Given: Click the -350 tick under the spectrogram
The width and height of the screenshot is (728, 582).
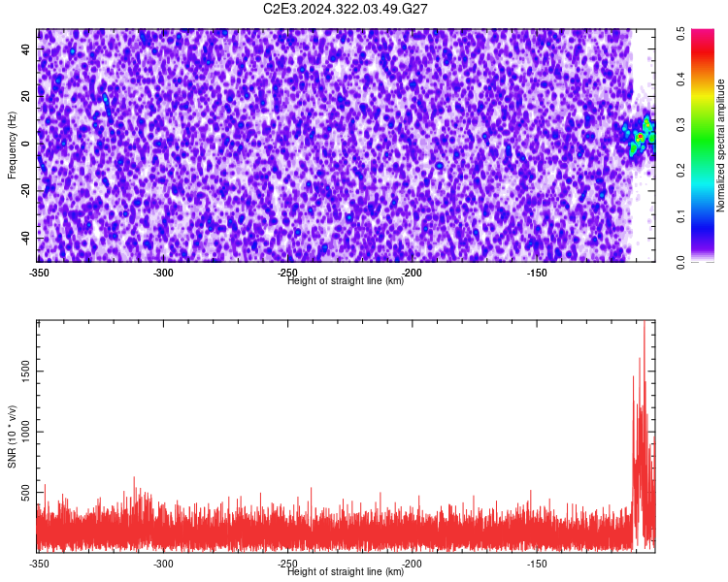Looking at the screenshot, I should pos(40,273).
